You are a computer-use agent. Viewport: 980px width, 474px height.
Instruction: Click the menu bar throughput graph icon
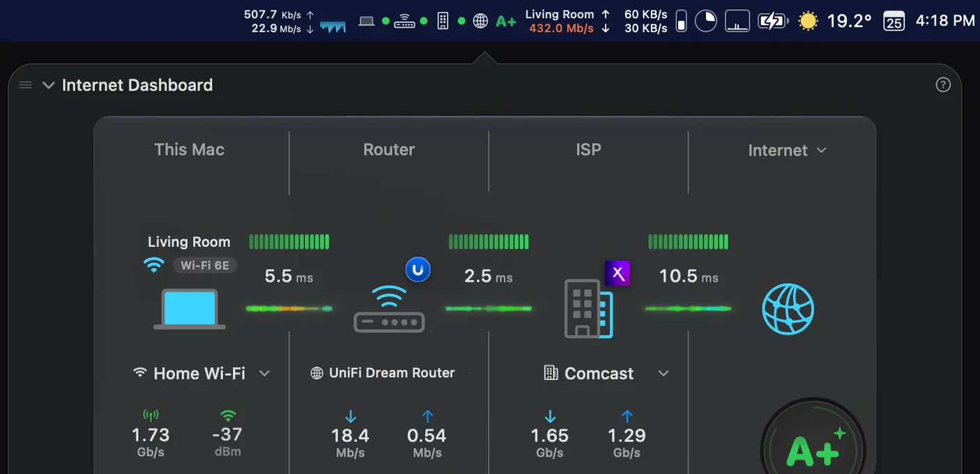(332, 26)
